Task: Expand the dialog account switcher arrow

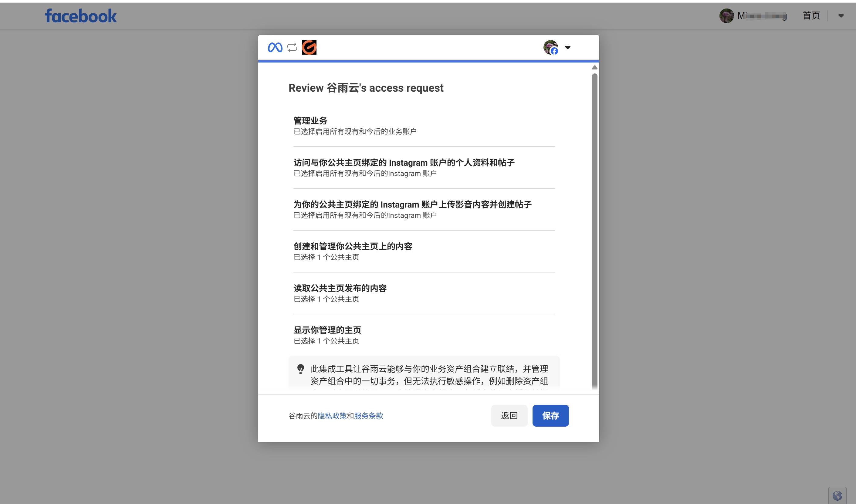Action: [x=568, y=48]
